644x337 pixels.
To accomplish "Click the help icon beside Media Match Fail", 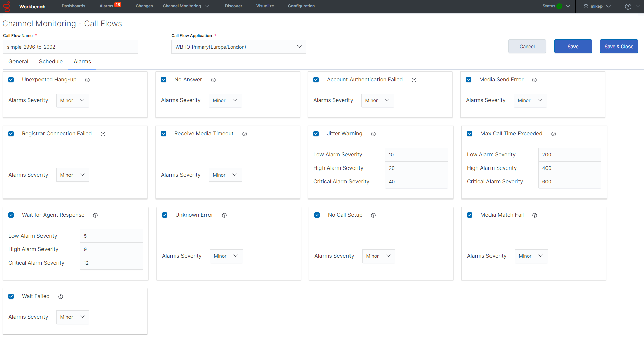I will [535, 215].
